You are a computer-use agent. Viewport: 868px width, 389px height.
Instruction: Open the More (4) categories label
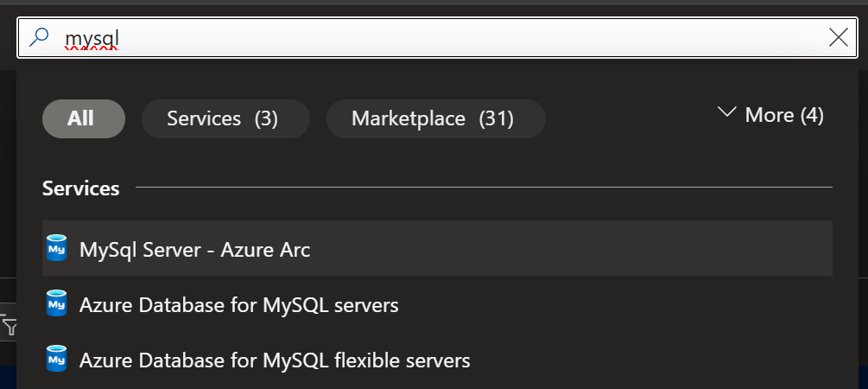point(784,115)
